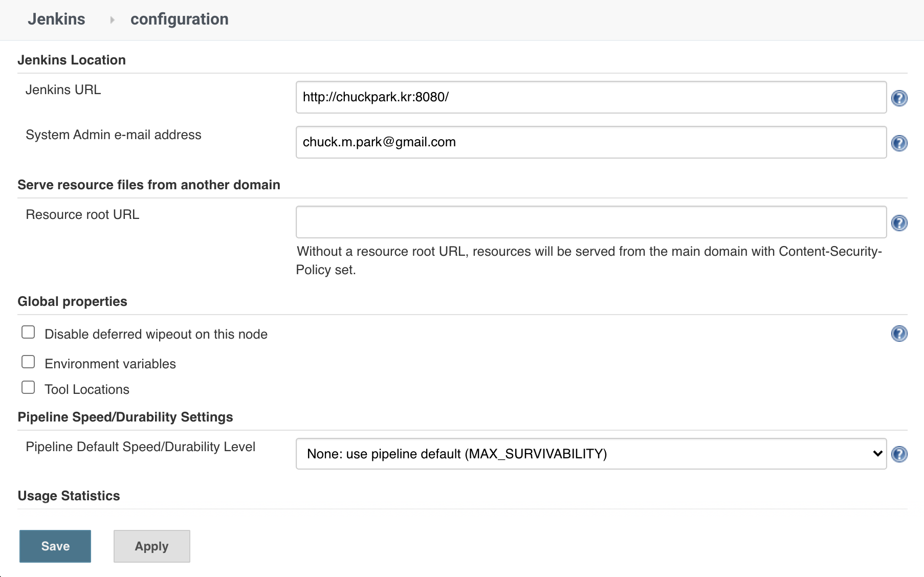924x577 pixels.
Task: Apply the configuration changes
Action: (151, 546)
